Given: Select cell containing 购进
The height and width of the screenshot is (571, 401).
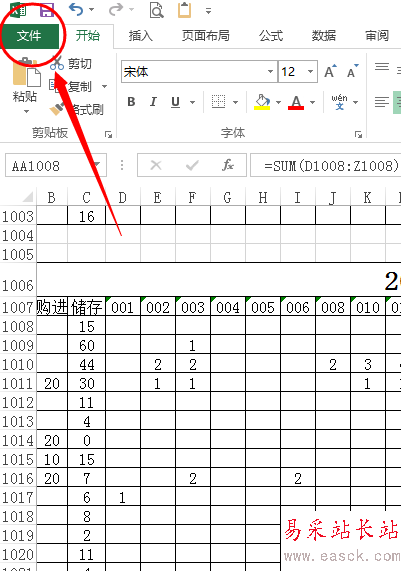Looking at the screenshot, I should click(x=52, y=307).
